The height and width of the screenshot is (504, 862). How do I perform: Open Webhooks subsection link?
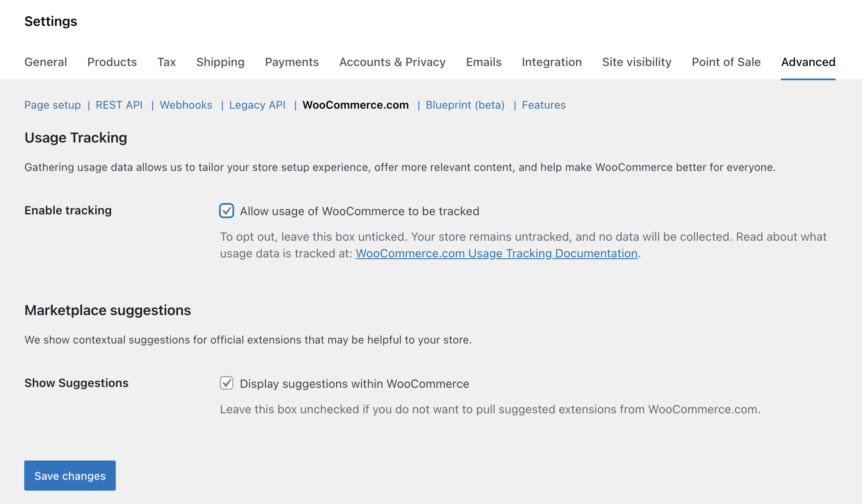[x=186, y=105]
